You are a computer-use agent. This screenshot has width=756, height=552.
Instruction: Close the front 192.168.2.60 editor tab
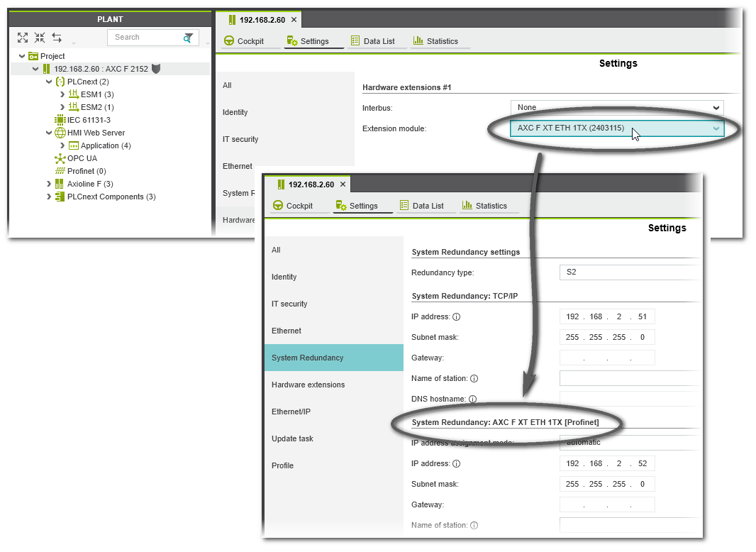(343, 184)
